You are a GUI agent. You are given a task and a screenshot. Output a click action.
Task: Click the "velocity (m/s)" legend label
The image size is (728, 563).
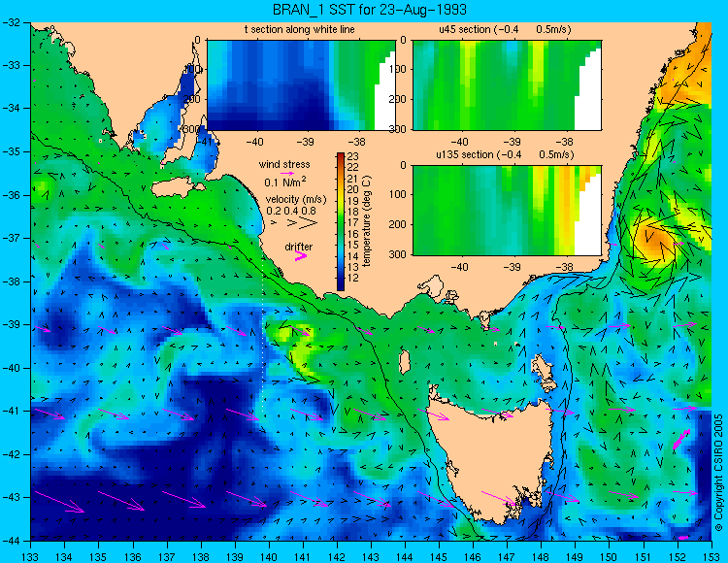point(296,199)
